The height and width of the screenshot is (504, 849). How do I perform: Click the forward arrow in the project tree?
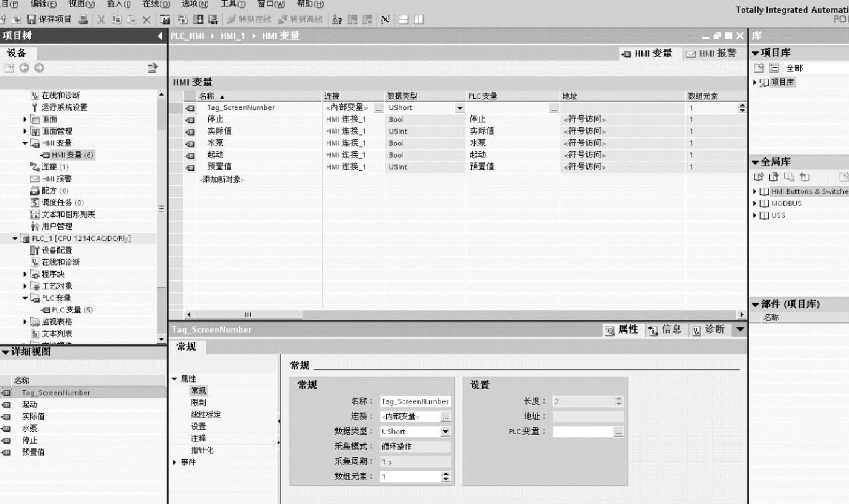point(39,68)
